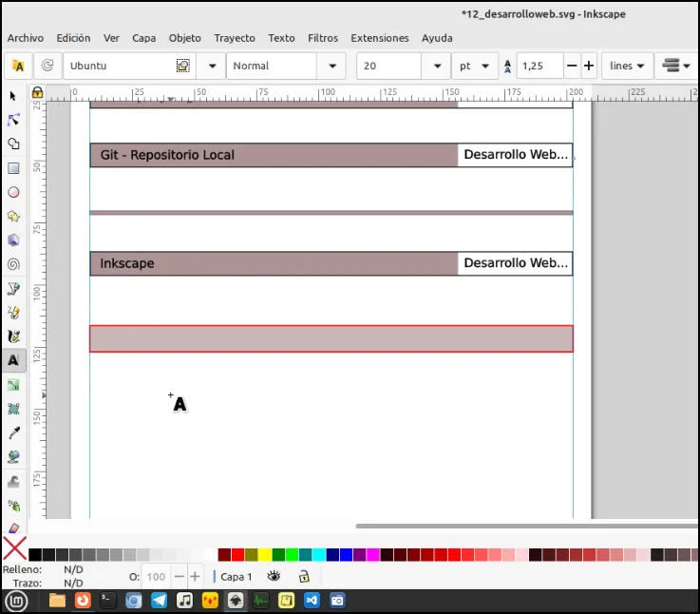
Task: Open Telegram from the taskbar
Action: tap(159, 600)
